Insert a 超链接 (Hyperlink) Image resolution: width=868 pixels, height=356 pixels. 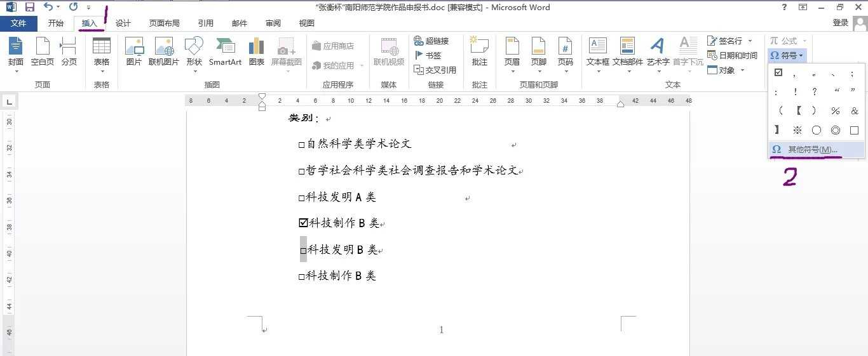(431, 41)
